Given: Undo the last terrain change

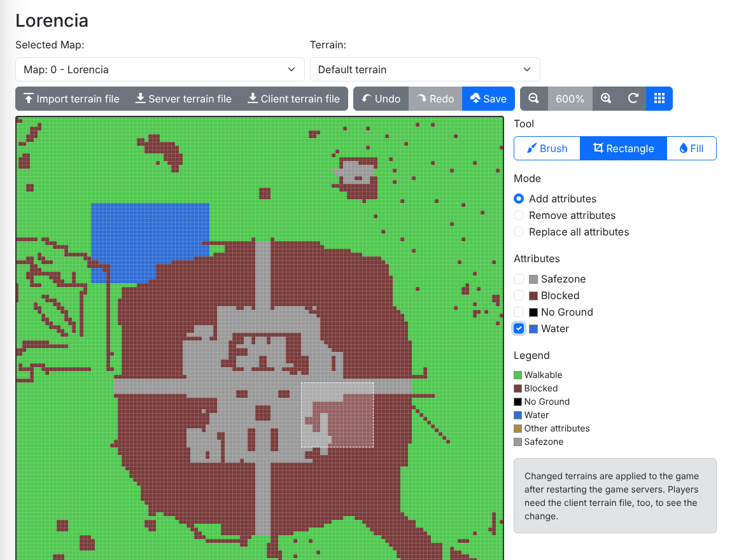Looking at the screenshot, I should pos(381,99).
